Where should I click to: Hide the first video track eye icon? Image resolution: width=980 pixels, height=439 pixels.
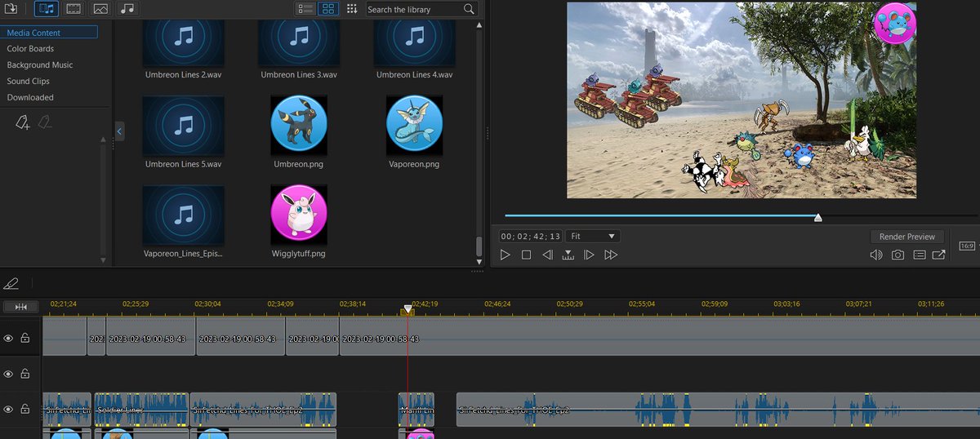point(8,338)
